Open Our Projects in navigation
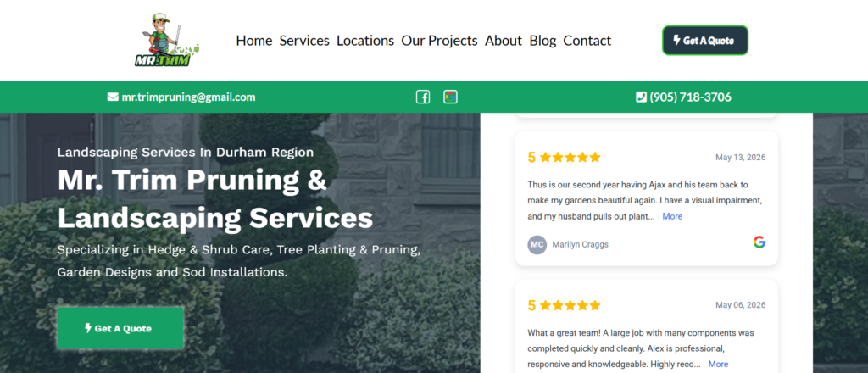Screen dimensions: 868x373 [440, 41]
